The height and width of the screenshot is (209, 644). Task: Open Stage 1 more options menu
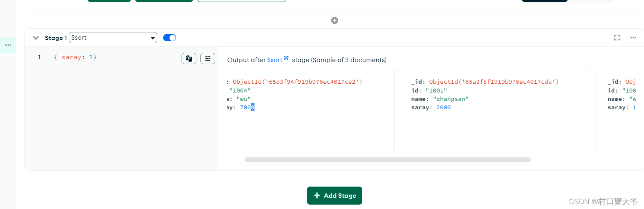coord(633,38)
